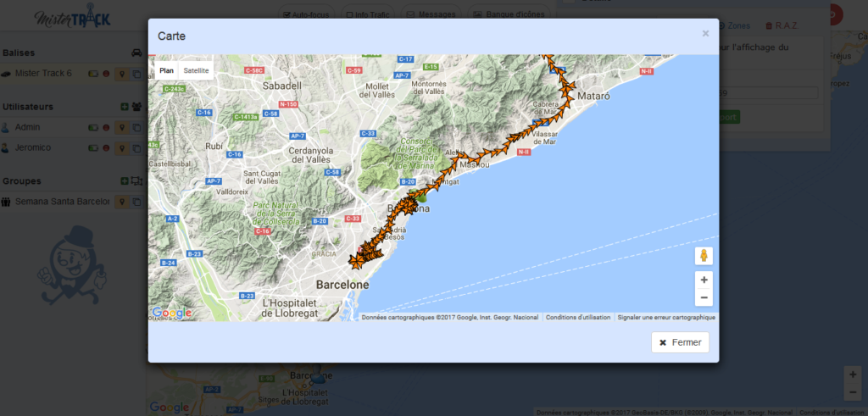Click the copy icon in Jeromico row
The height and width of the screenshot is (416, 868).
coord(136,148)
